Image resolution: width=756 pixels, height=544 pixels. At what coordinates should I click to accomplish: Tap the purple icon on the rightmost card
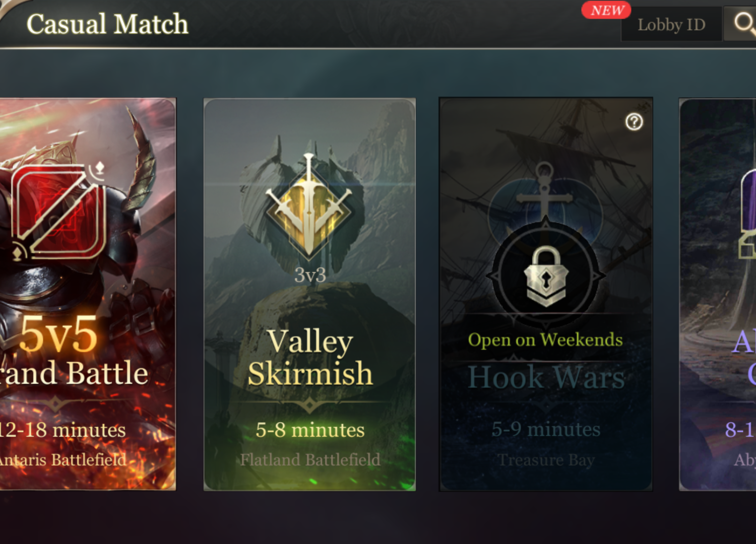(x=748, y=214)
